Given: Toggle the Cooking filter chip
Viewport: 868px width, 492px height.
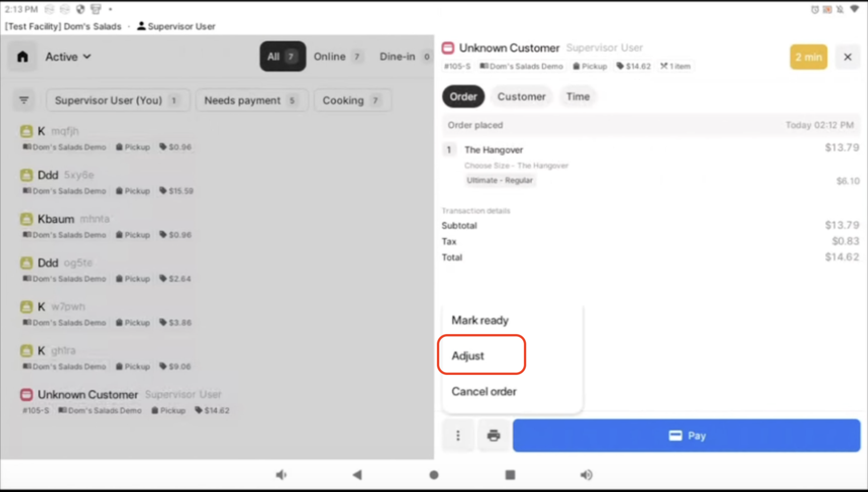Looking at the screenshot, I should (352, 100).
